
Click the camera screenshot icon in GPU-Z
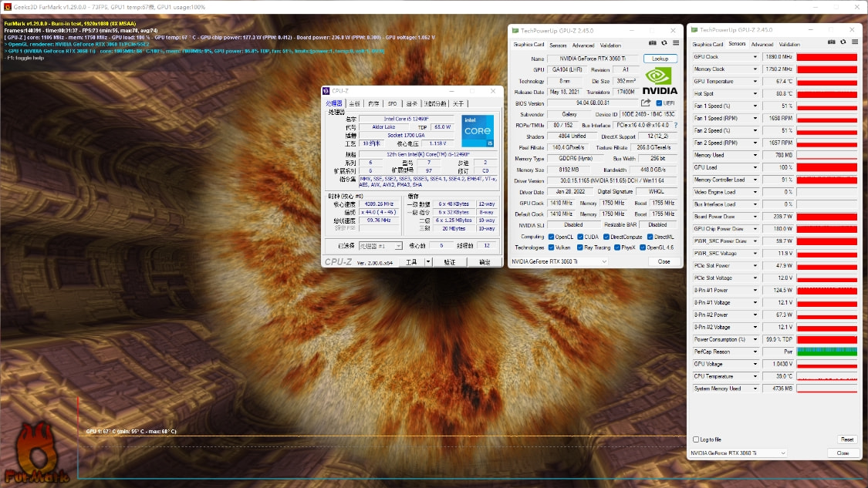point(653,43)
